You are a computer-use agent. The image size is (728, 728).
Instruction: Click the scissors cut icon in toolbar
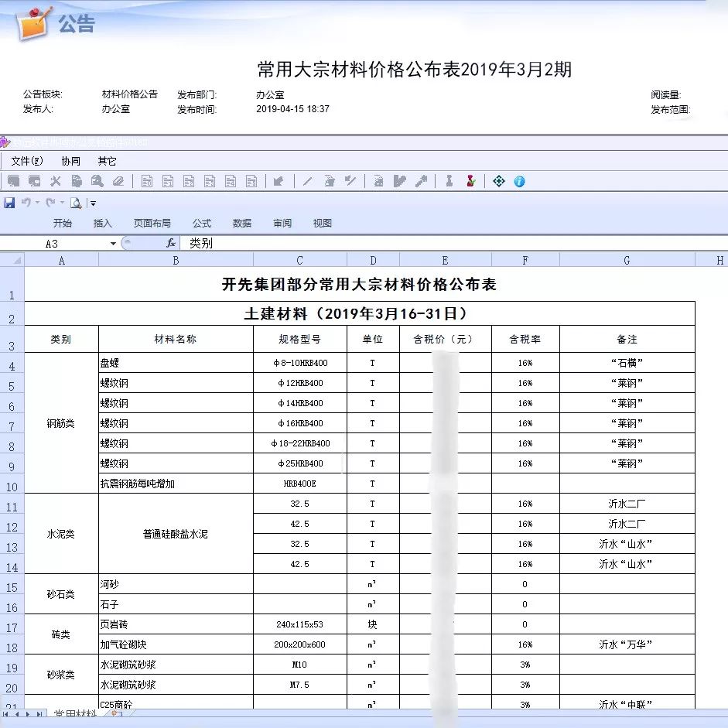click(56, 181)
